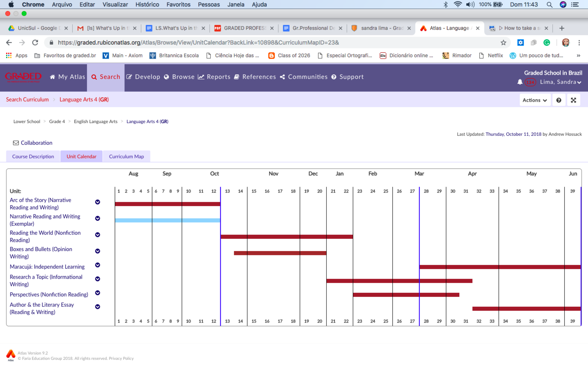
Task: Open the Lima, Sandra user menu
Action: (x=560, y=82)
